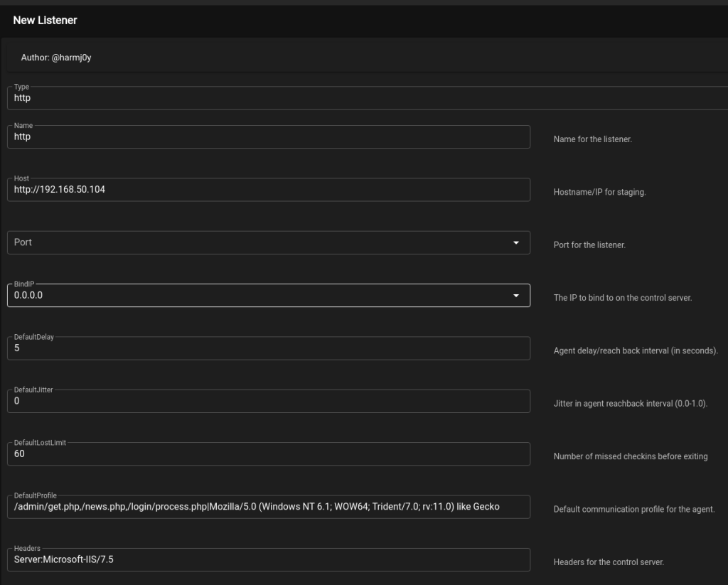The image size is (728, 585).
Task: Click the 'New Listener' title
Action: pos(45,21)
